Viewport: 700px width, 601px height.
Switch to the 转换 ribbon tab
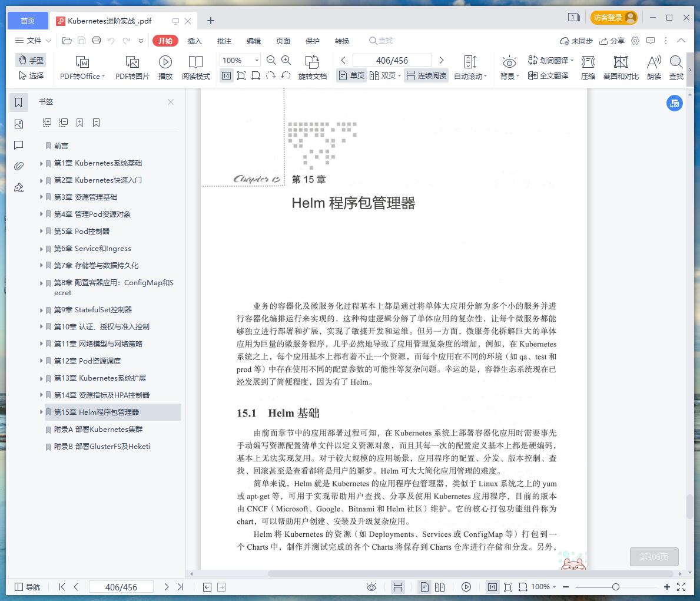pos(342,41)
